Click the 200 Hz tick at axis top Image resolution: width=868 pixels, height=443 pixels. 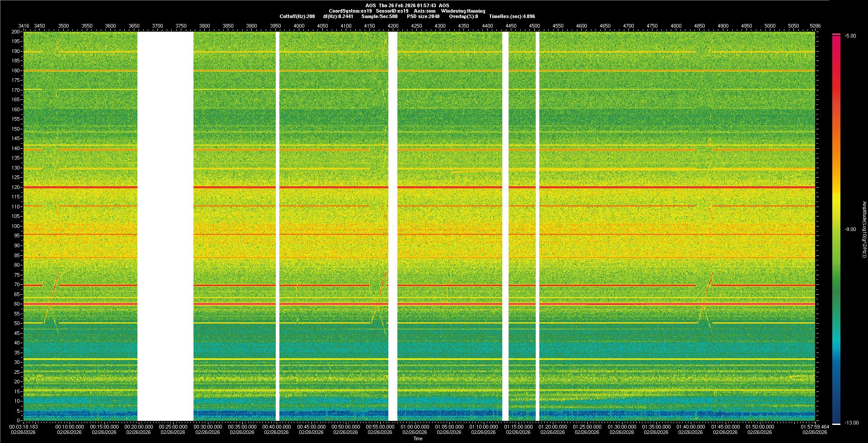(16, 32)
